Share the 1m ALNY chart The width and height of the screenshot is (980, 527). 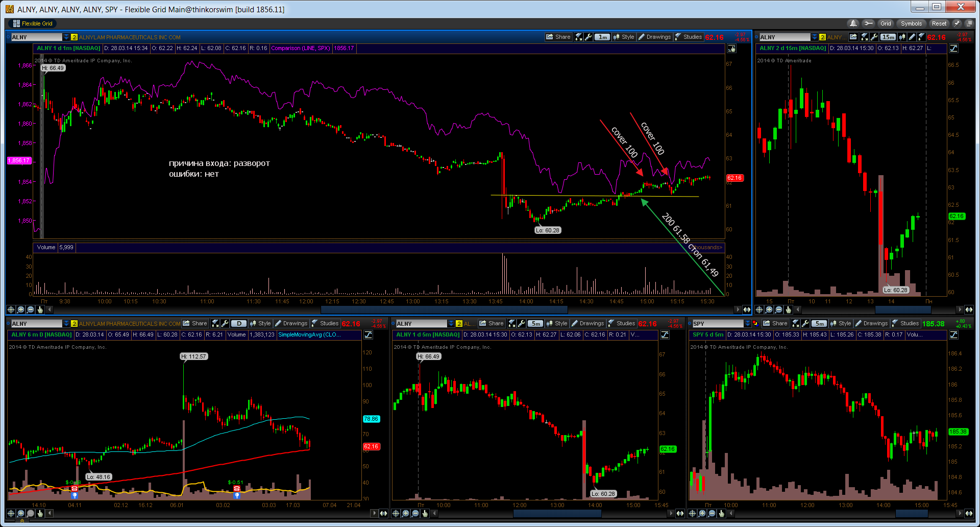coord(558,37)
